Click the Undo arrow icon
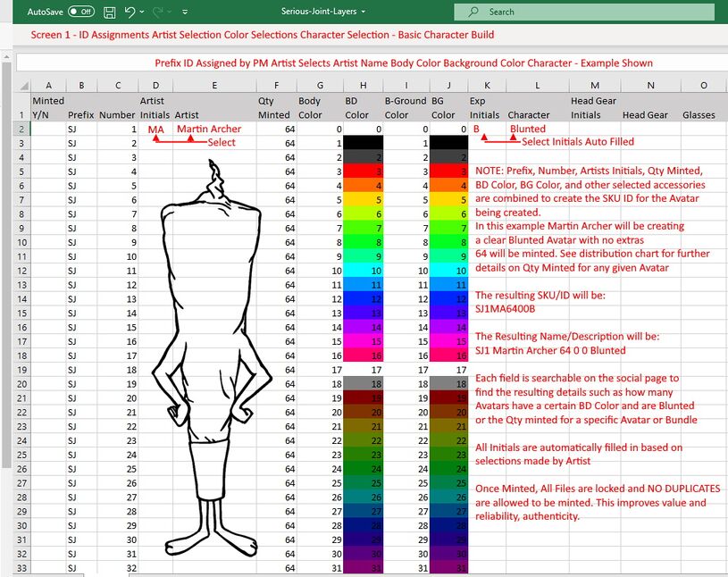This screenshot has width=728, height=577. (130, 13)
